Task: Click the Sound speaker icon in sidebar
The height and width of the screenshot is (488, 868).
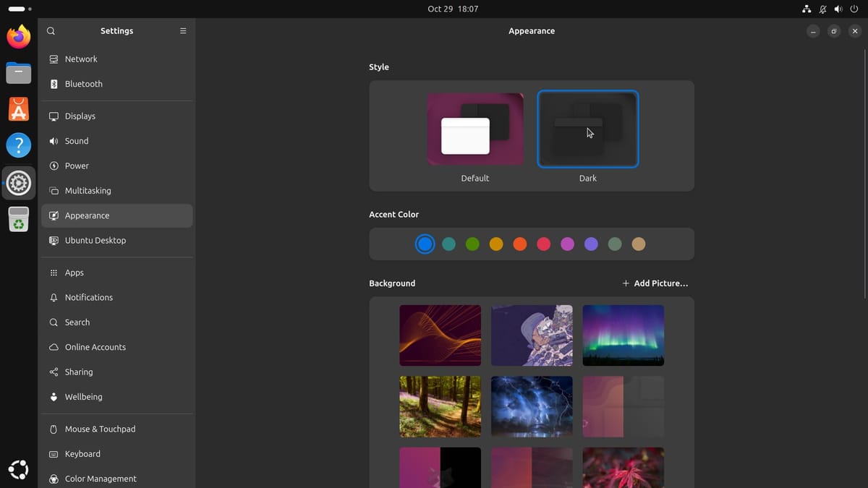Action: coord(54,141)
